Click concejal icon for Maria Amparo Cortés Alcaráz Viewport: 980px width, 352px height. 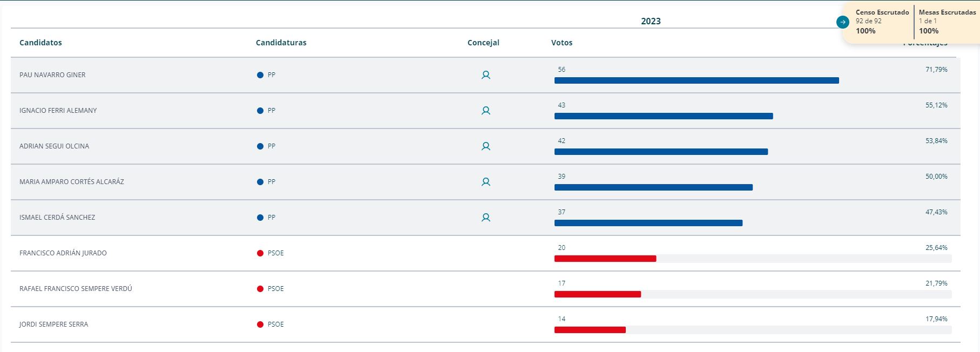[x=486, y=182]
